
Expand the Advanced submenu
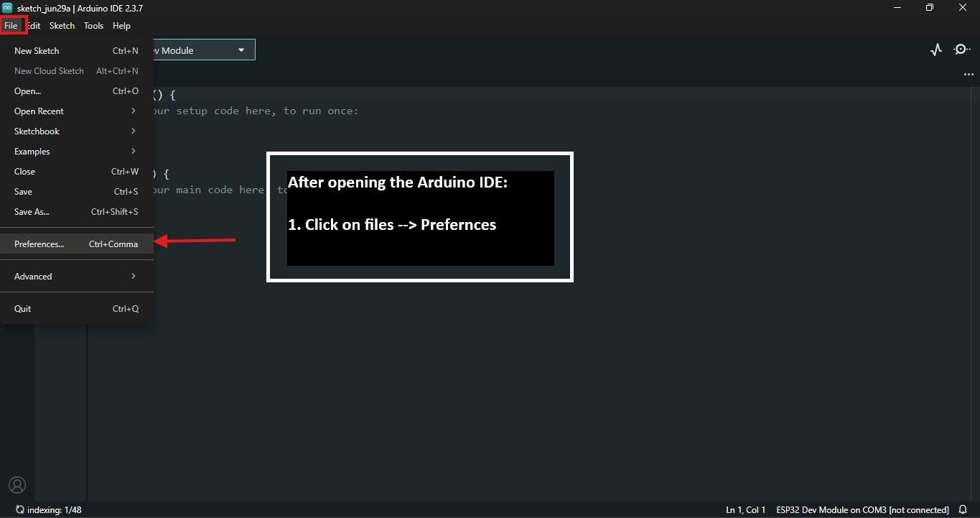pos(76,277)
